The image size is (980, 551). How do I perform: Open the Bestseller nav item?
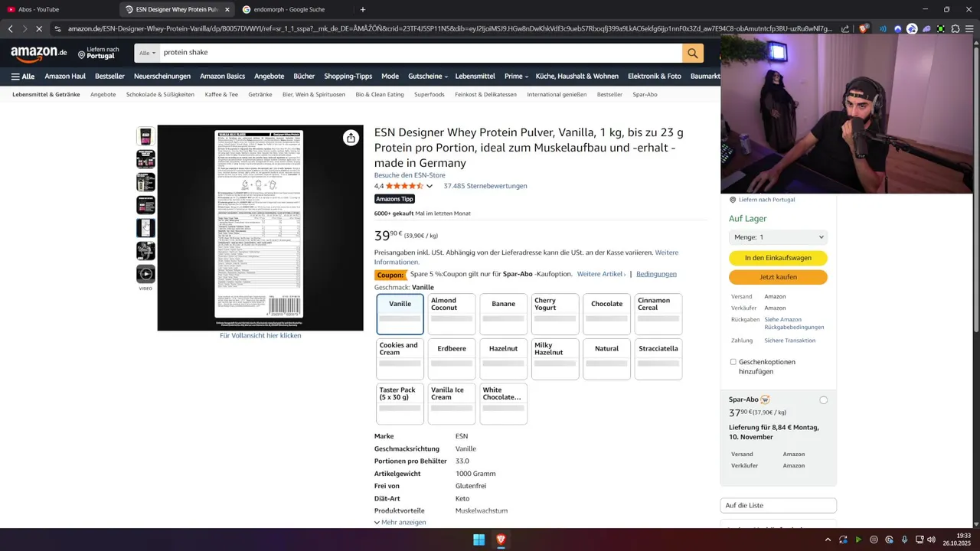[109, 77]
